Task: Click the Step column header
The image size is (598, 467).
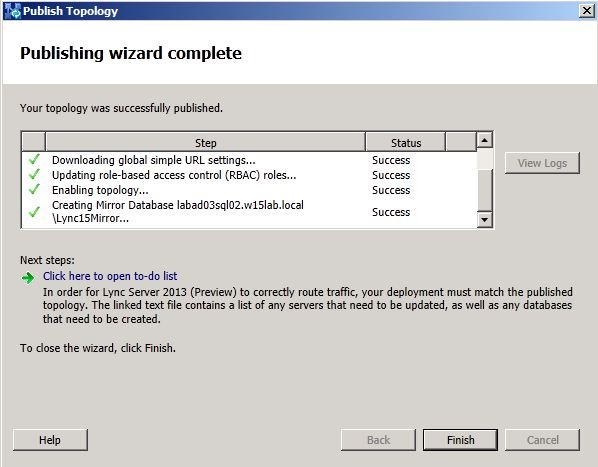Action: [206, 142]
